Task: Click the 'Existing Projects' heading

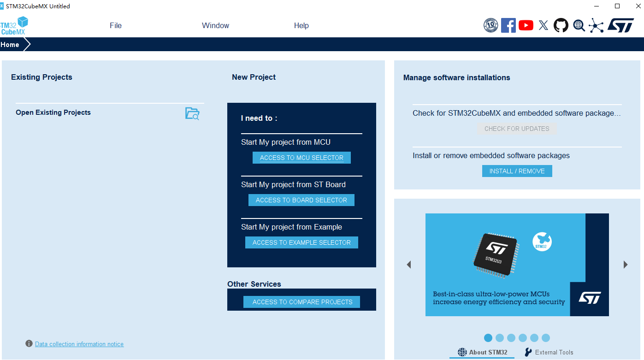Action: point(41,77)
